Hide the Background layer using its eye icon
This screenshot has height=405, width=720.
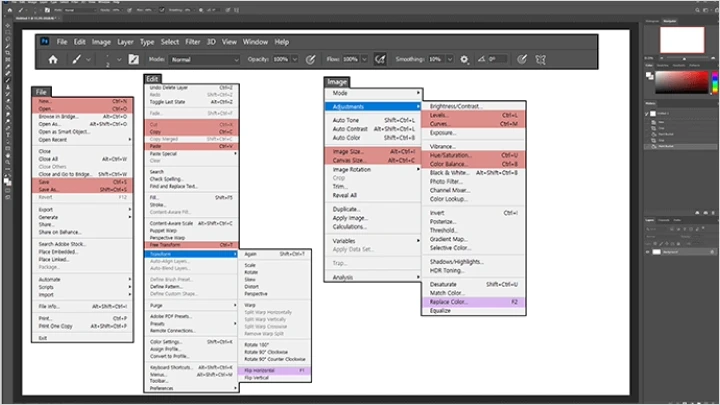click(x=647, y=252)
